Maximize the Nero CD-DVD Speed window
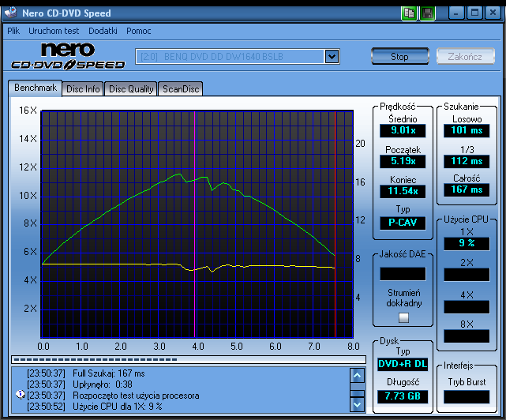 474,13
